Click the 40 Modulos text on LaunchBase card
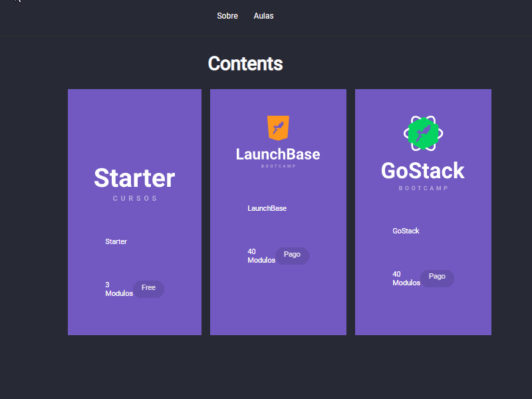532x399 pixels. (x=261, y=255)
